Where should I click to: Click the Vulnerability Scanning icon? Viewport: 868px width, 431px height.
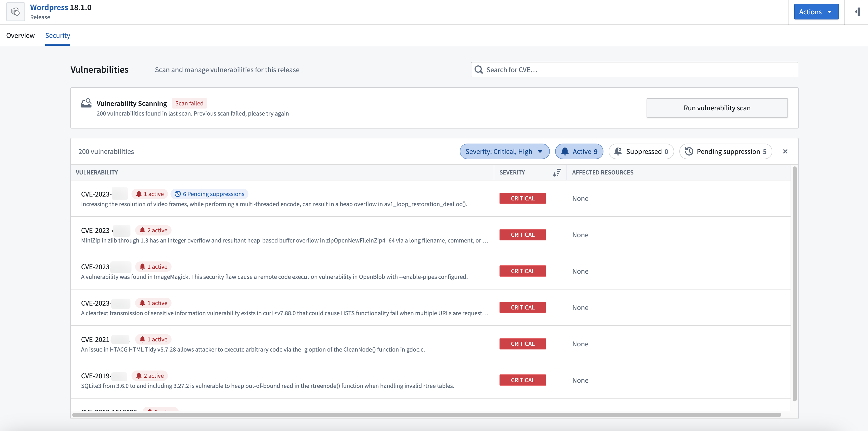[x=86, y=103]
